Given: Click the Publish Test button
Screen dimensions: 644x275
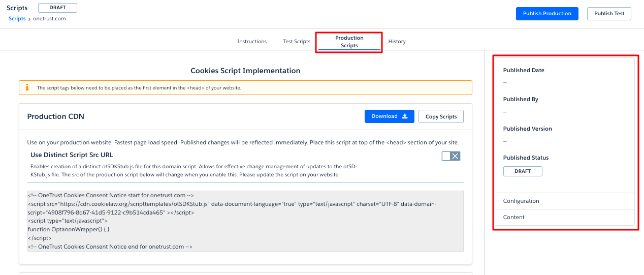Looking at the screenshot, I should tap(609, 14).
